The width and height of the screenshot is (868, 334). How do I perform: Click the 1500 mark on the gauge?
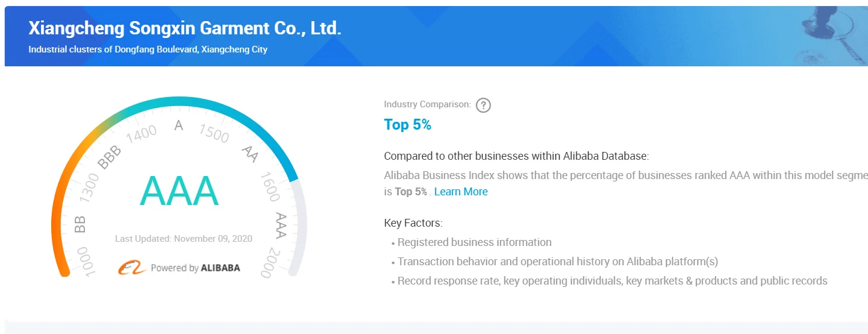(x=214, y=134)
